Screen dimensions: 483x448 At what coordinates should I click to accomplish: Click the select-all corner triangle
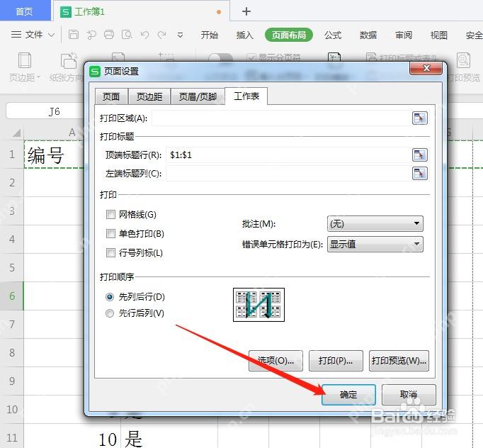click(x=16, y=133)
